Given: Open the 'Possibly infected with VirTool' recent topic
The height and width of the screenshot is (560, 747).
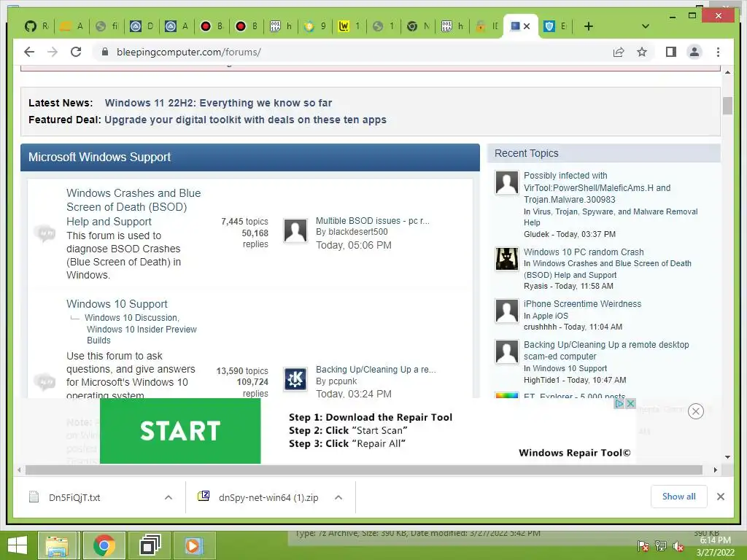Looking at the screenshot, I should (x=597, y=187).
